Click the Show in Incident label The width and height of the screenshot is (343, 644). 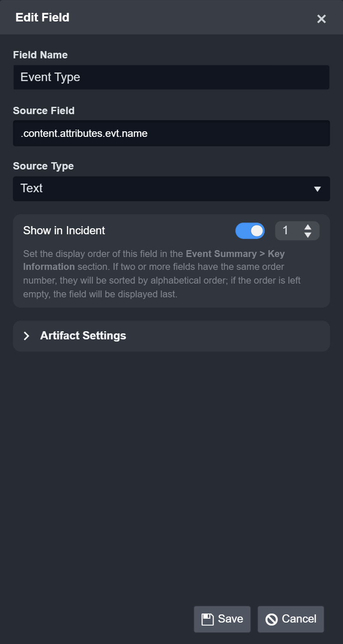(x=64, y=230)
